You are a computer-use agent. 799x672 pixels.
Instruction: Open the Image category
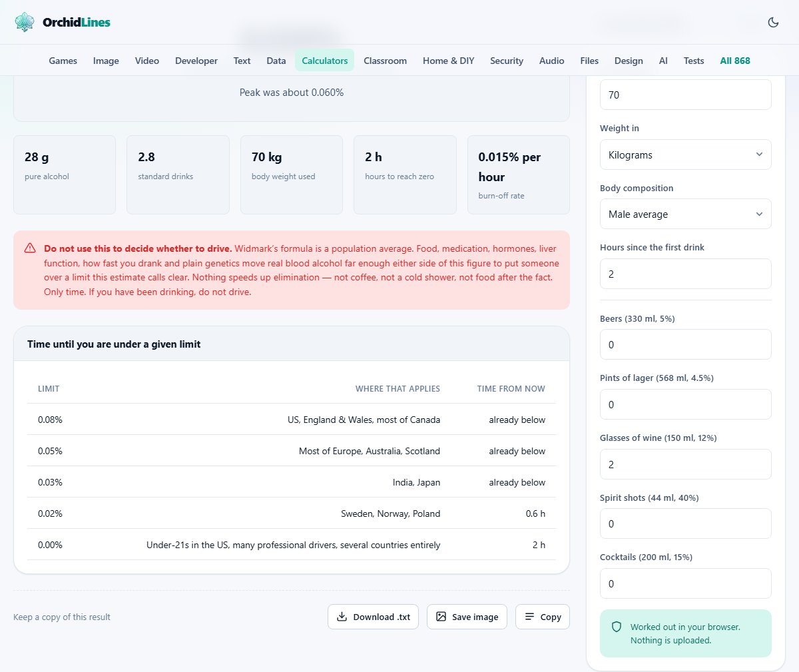click(x=106, y=61)
